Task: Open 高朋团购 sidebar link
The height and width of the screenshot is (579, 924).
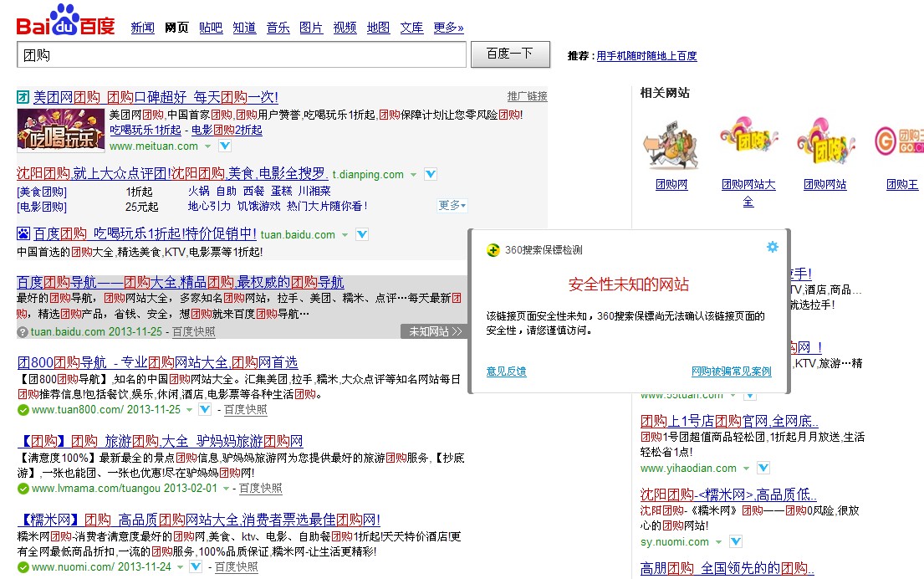Action: point(727,568)
